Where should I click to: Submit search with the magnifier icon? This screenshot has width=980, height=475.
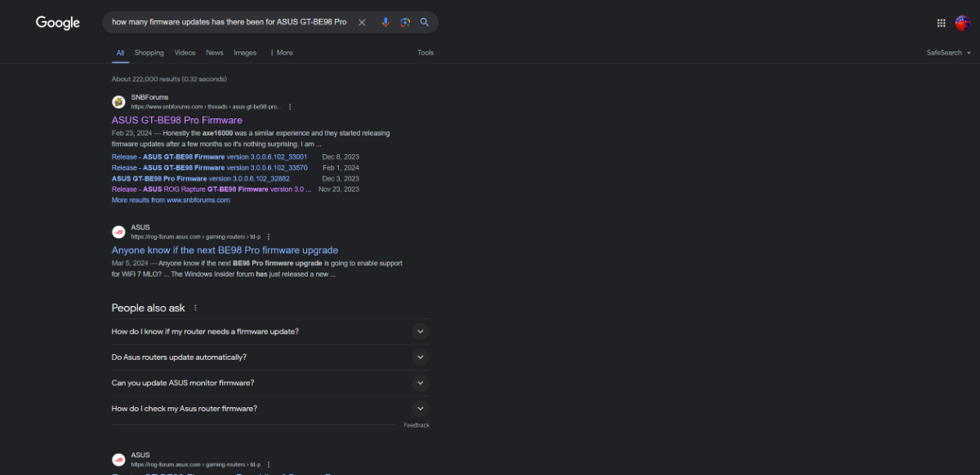pyautogui.click(x=425, y=22)
